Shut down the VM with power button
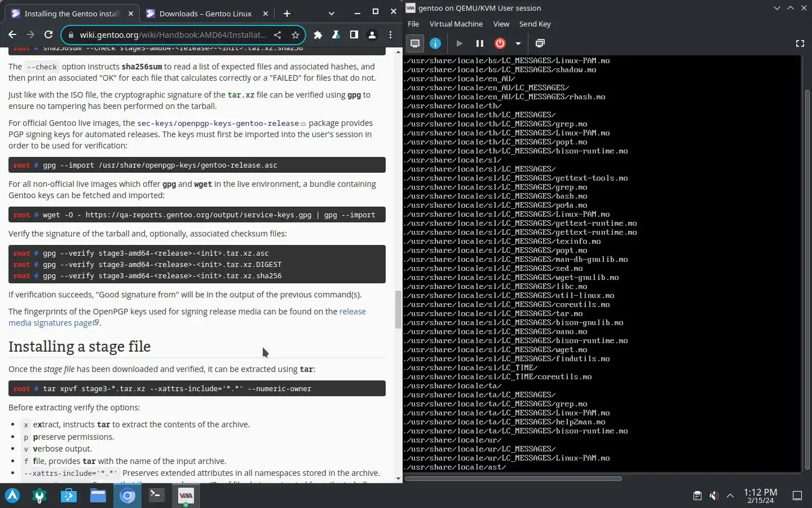The width and height of the screenshot is (812, 508). tap(500, 43)
